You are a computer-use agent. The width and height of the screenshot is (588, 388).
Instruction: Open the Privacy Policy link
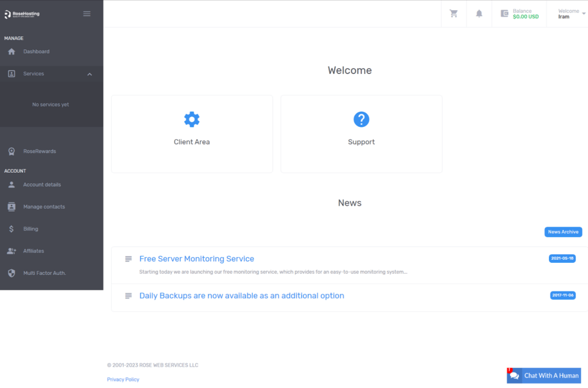(x=123, y=379)
